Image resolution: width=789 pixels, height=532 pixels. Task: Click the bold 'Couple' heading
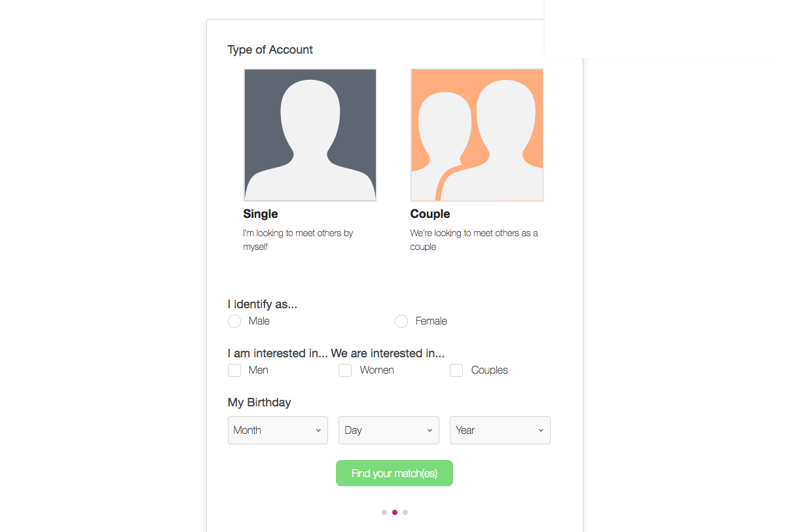pyautogui.click(x=430, y=214)
